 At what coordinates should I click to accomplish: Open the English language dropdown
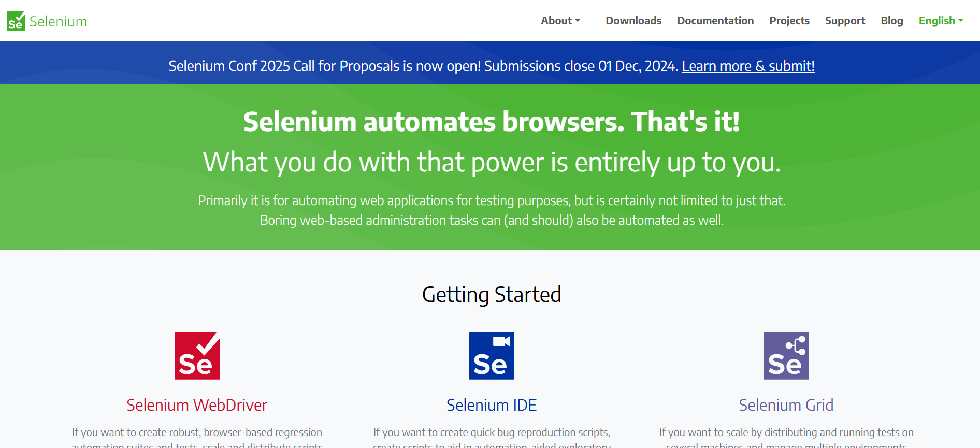click(x=941, y=21)
